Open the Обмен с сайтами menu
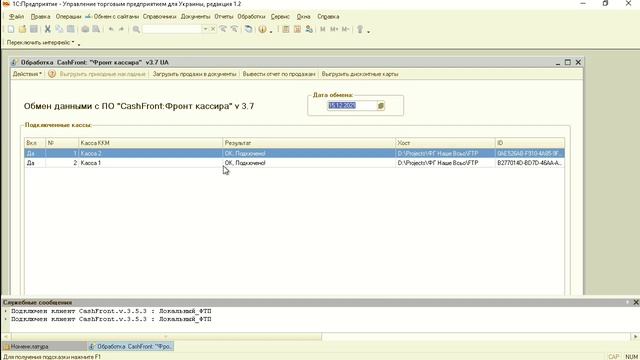 [112, 17]
